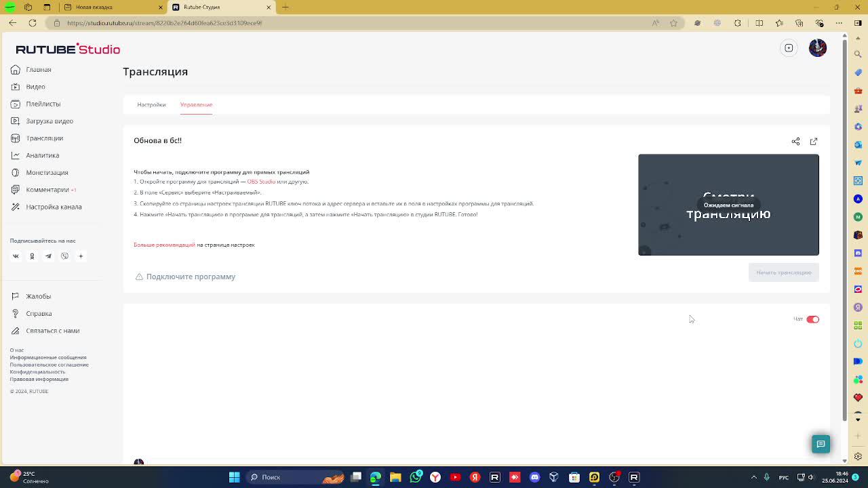Click the share icon for the stream
This screenshot has height=488, width=868.
795,142
